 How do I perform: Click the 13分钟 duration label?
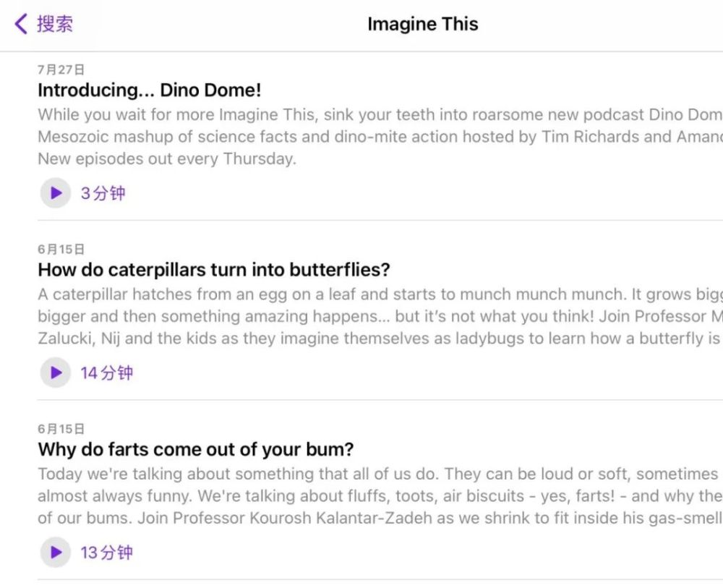coord(106,553)
